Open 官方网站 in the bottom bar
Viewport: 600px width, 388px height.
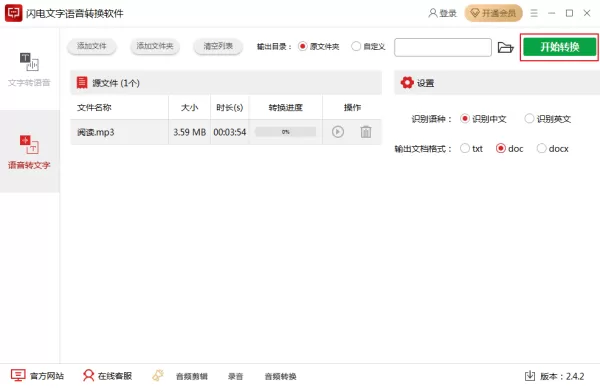point(37,376)
